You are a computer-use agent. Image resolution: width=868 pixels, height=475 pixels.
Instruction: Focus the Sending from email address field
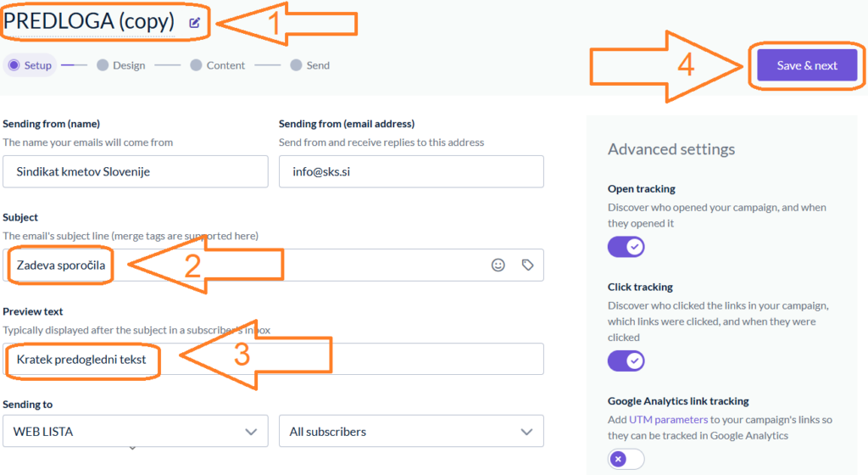click(x=411, y=171)
